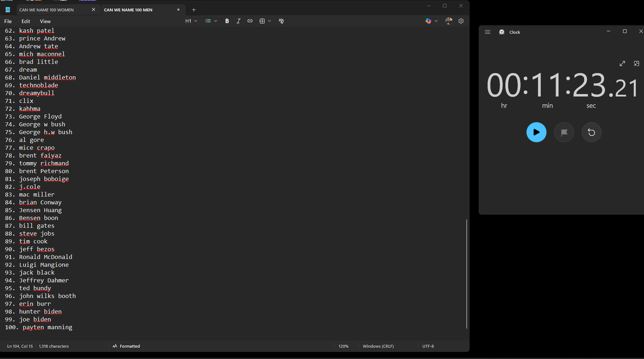Open the Copilot dropdown in Notepad
This screenshot has width=644, height=359.
431,21
